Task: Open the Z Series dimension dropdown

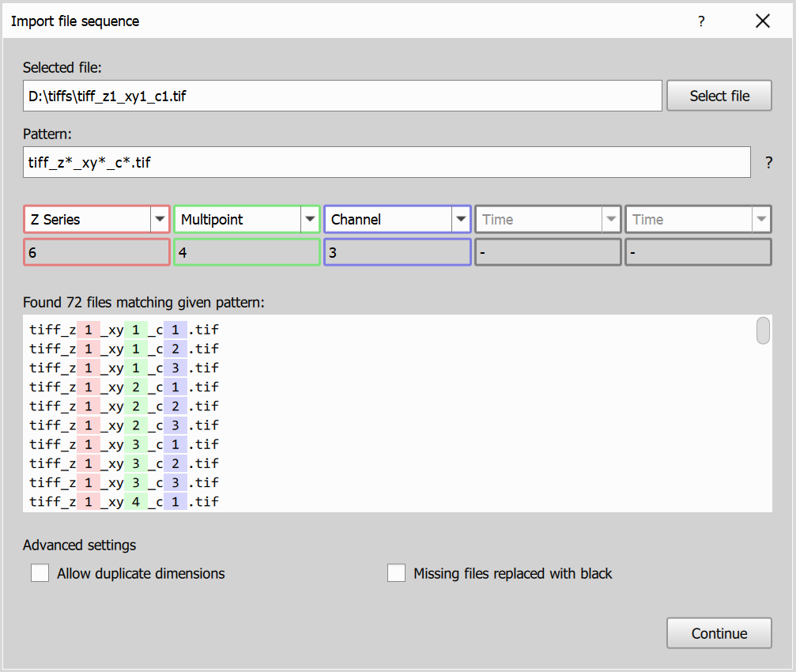Action: 160,219
